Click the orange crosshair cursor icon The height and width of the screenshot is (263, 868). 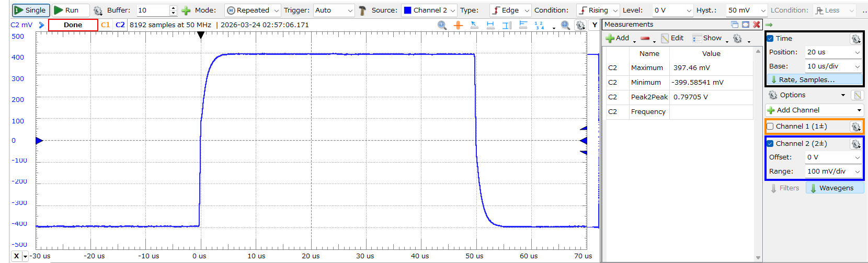(x=458, y=25)
